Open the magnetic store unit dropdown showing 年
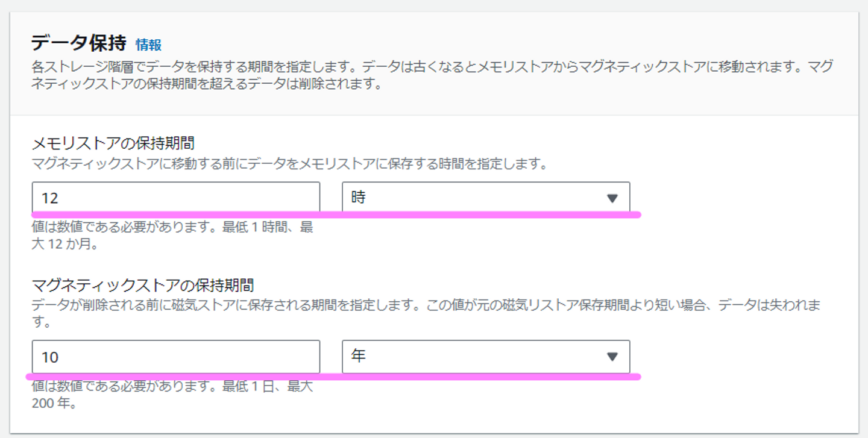Screen dimensions: 868x438 click(x=485, y=357)
